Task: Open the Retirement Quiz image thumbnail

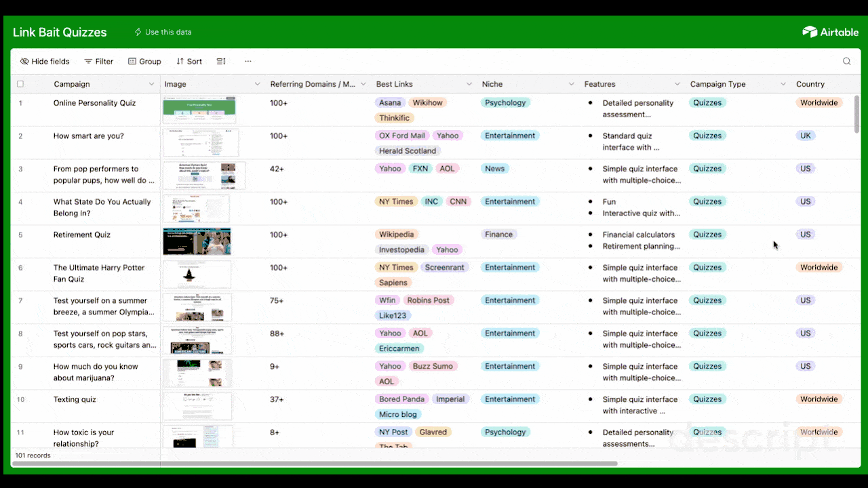Action: pos(197,241)
